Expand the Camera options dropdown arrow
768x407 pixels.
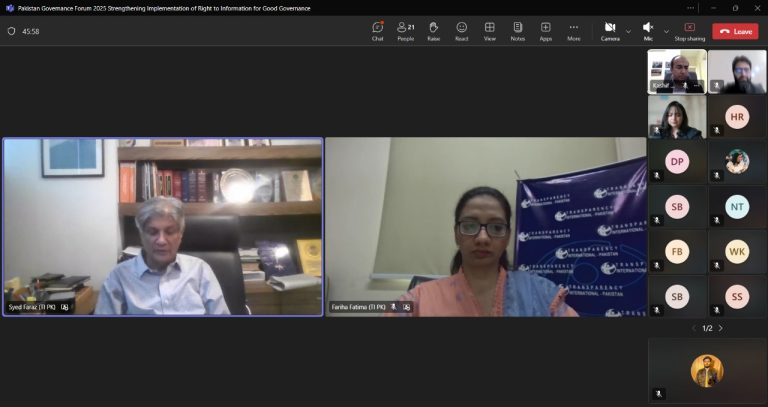pyautogui.click(x=628, y=31)
